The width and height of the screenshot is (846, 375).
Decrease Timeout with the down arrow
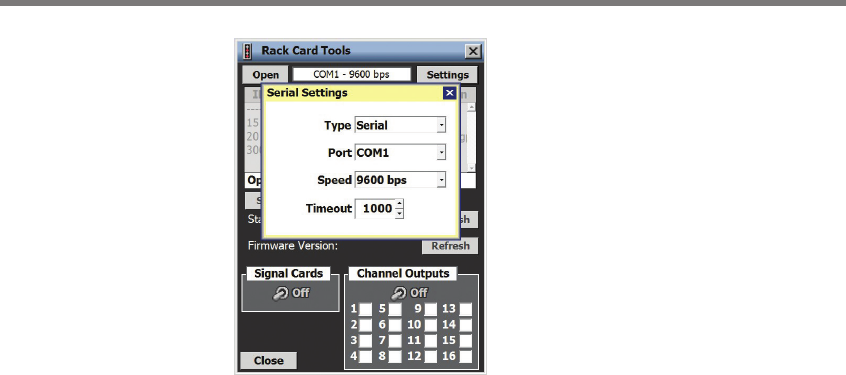click(x=399, y=213)
